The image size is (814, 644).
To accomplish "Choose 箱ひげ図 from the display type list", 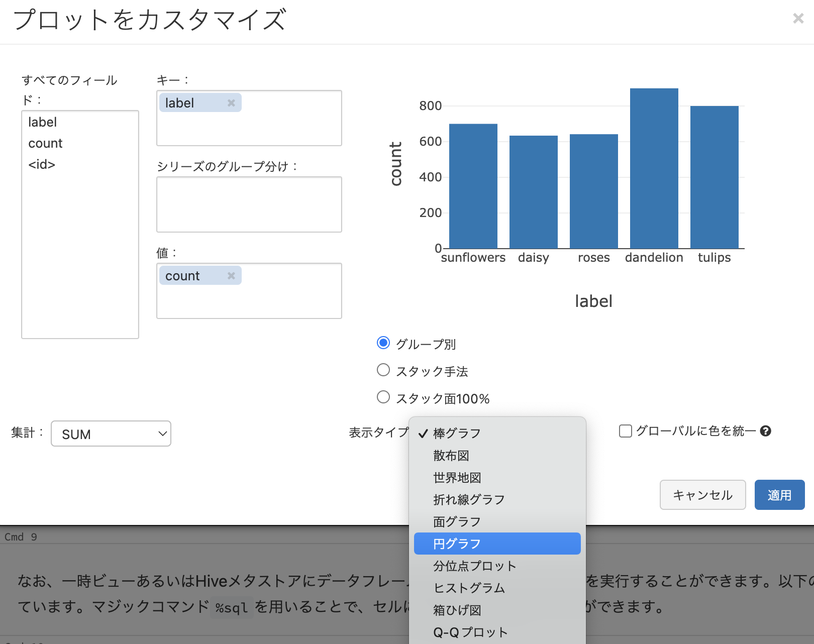I will pyautogui.click(x=497, y=610).
